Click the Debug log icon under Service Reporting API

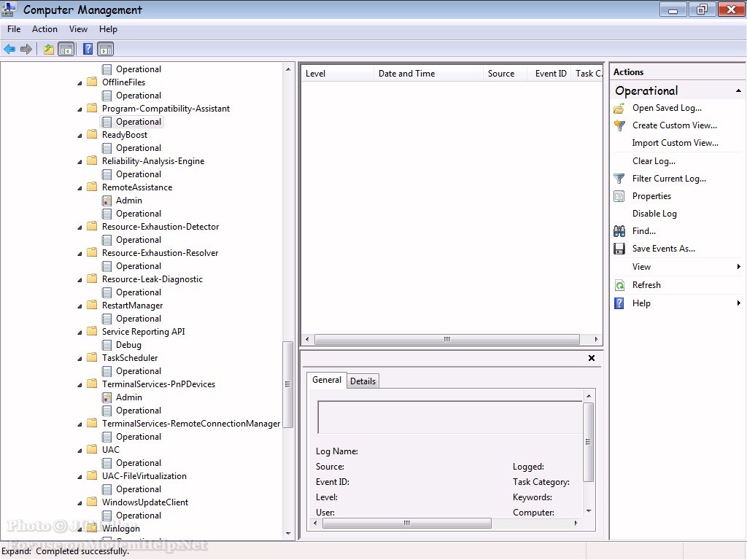tap(107, 345)
